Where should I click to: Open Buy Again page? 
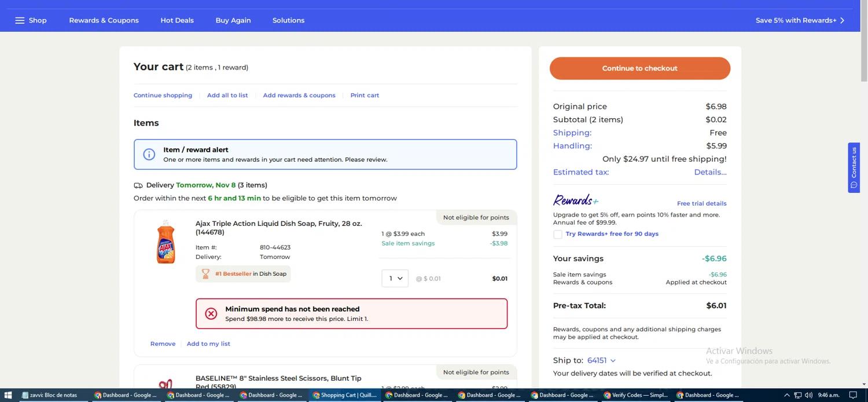[x=233, y=20]
